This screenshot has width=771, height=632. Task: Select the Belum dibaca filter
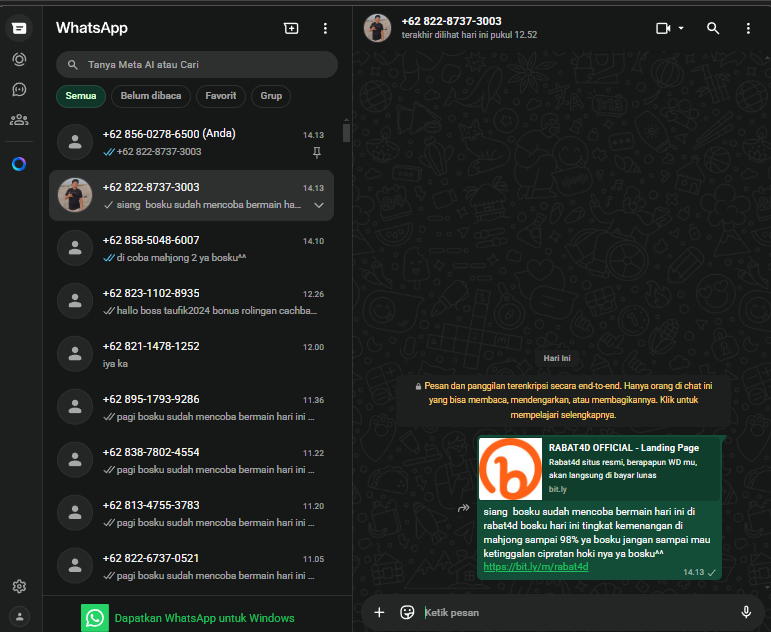151,96
